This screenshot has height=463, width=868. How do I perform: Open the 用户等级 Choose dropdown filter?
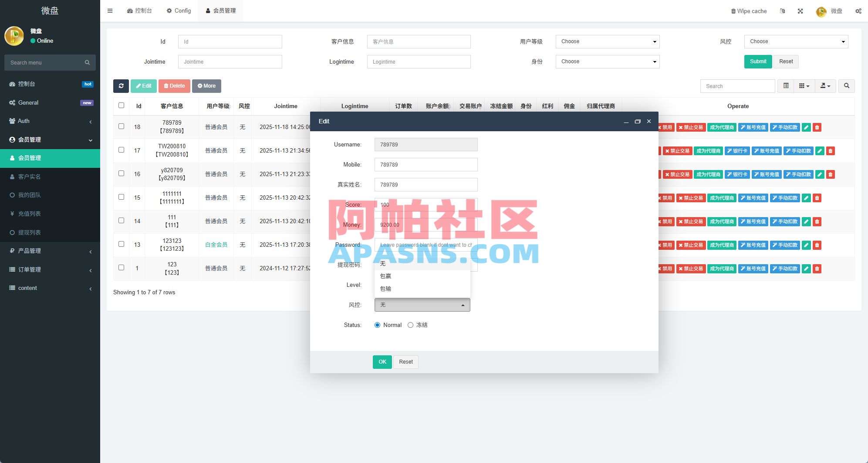608,41
